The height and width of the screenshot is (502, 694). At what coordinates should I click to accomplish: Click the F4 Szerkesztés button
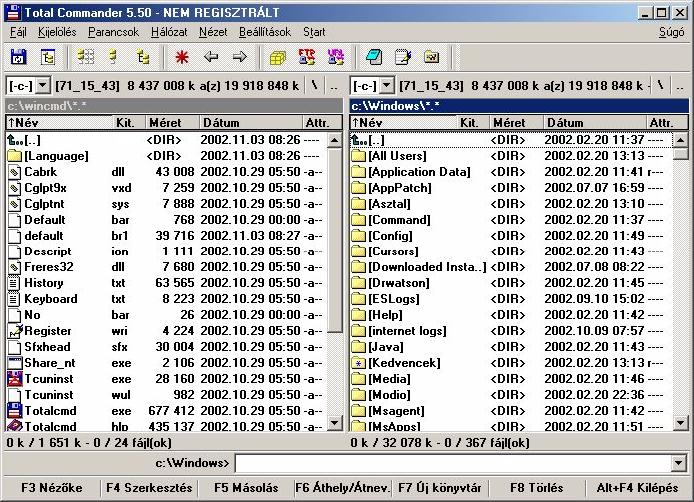point(149,488)
